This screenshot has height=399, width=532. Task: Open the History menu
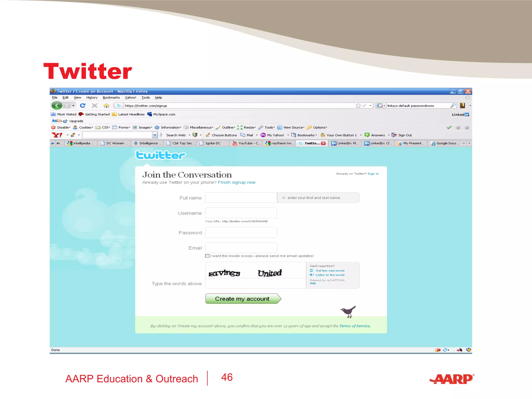[92, 97]
